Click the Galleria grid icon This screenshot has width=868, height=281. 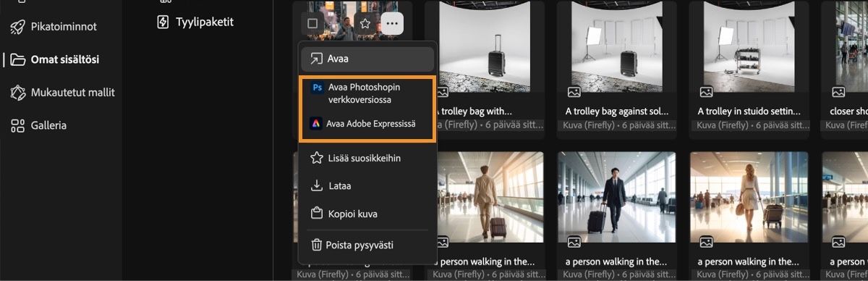coord(18,125)
